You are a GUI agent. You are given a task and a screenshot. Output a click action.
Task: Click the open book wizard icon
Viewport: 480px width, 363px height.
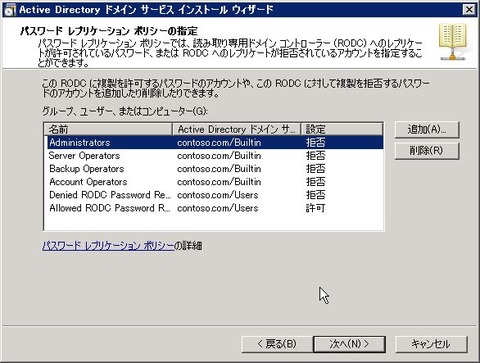pyautogui.click(x=454, y=41)
